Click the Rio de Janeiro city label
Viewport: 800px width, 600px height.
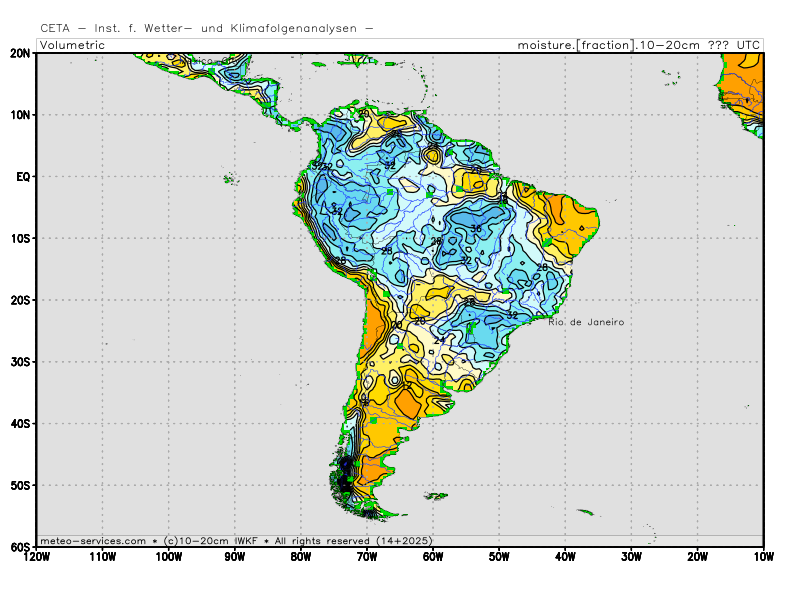[x=586, y=322]
